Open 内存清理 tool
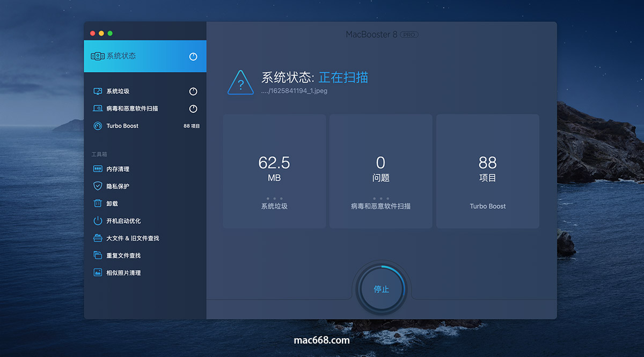This screenshot has width=644, height=357. pyautogui.click(x=145, y=169)
